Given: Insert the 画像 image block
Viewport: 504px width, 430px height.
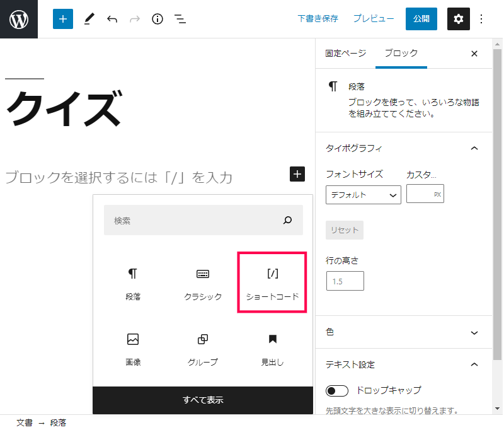Looking at the screenshot, I should tap(133, 349).
